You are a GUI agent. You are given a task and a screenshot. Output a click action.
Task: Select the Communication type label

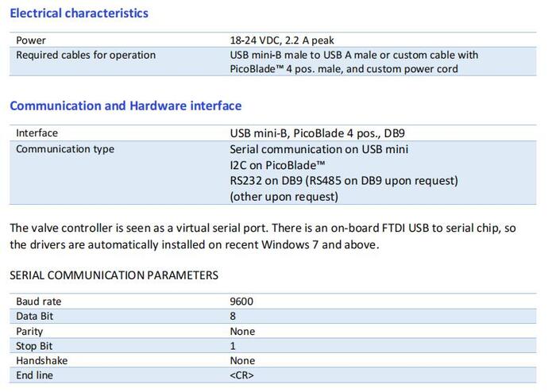click(x=65, y=149)
